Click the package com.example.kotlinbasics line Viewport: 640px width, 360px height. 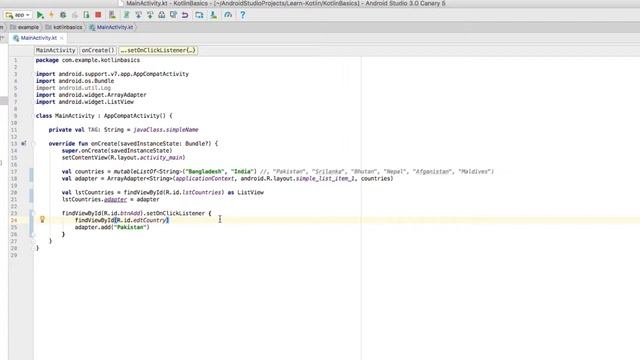coord(88,60)
